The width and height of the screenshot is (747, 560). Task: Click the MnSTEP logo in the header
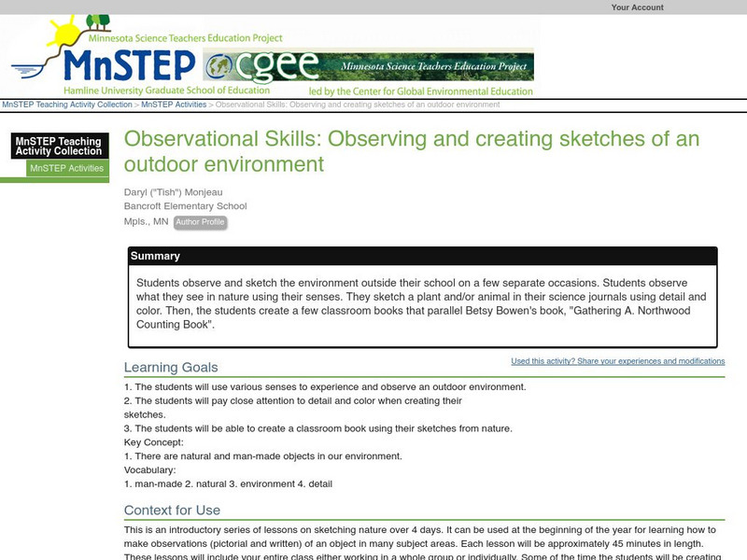click(130, 64)
